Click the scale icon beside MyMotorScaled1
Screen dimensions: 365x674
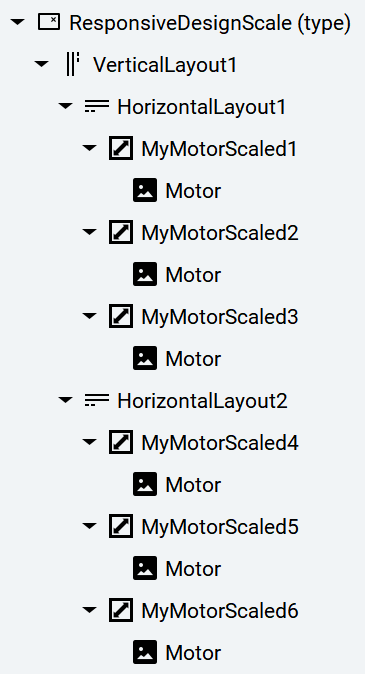(x=121, y=148)
